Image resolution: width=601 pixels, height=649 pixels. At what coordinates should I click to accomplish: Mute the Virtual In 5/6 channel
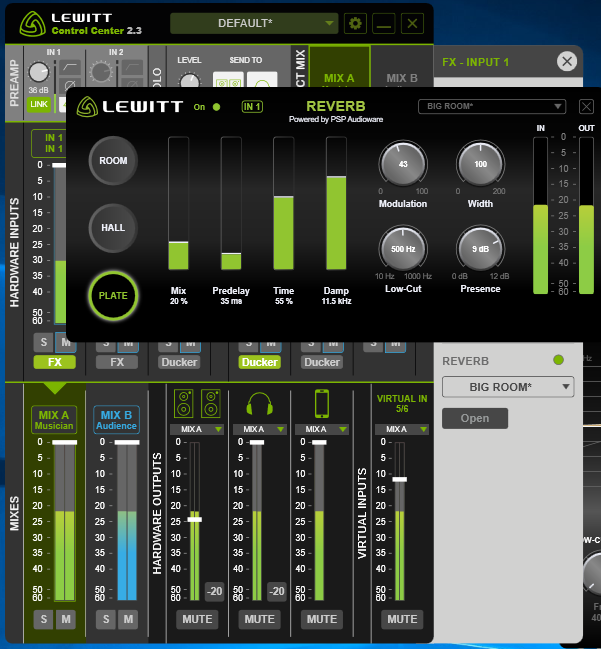(x=402, y=619)
